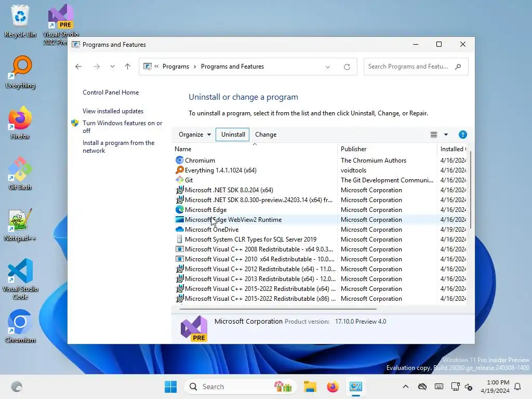Open Turn Windows features on or off

tap(122, 127)
